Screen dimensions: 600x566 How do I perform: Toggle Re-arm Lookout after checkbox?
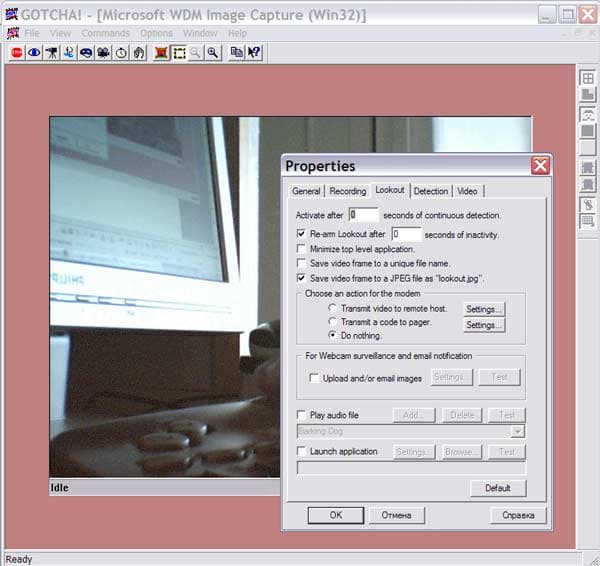coord(302,233)
